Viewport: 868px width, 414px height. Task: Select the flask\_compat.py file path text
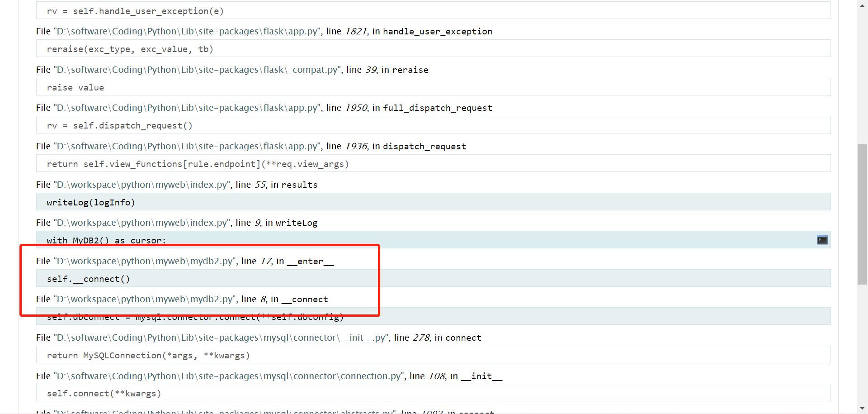click(x=198, y=70)
